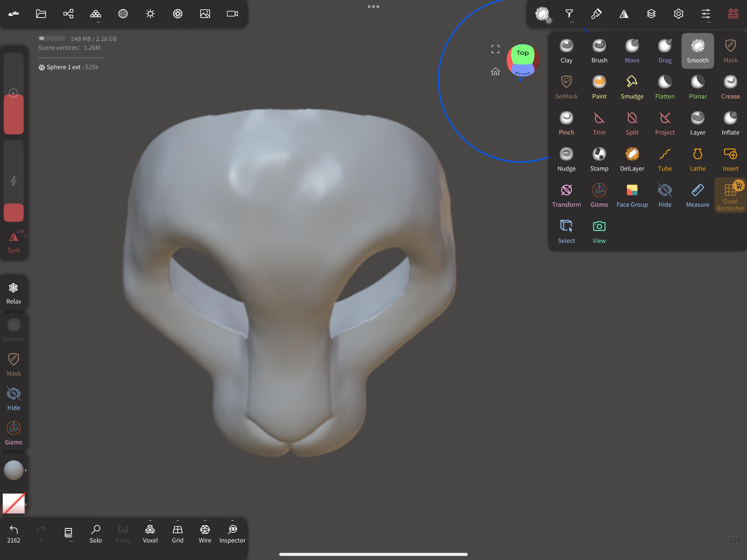Select the Brush tool
This screenshot has height=560, width=747.
coord(599,51)
